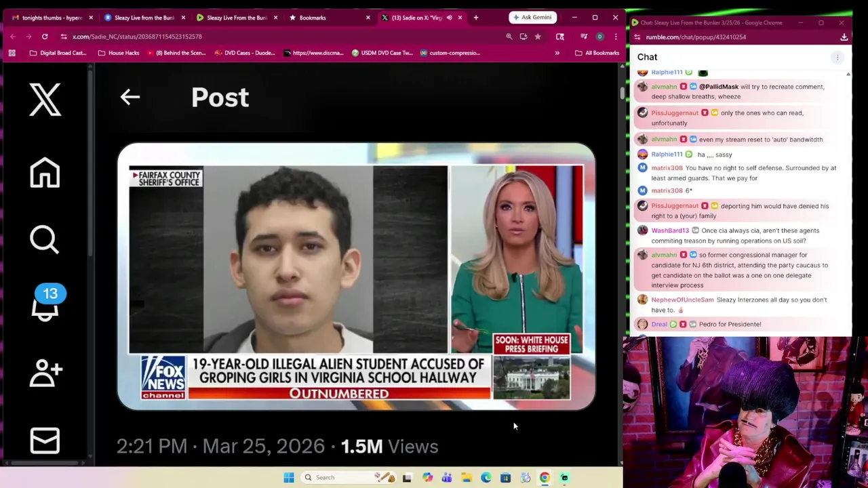Open Chrome media controls icon
The image size is (868, 488).
point(583,37)
